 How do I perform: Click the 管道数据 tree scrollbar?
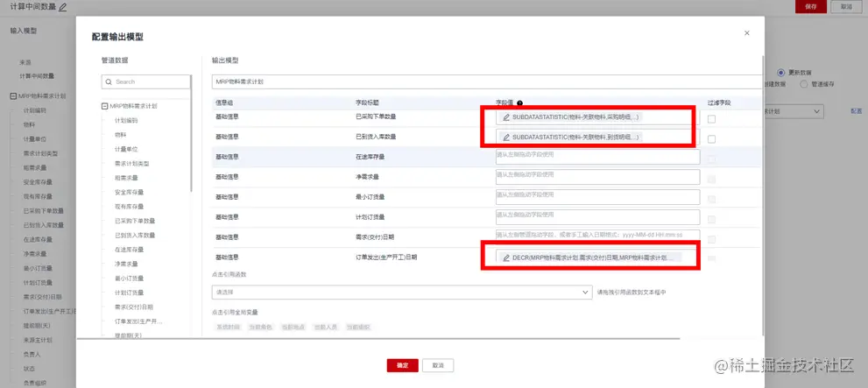(192, 133)
